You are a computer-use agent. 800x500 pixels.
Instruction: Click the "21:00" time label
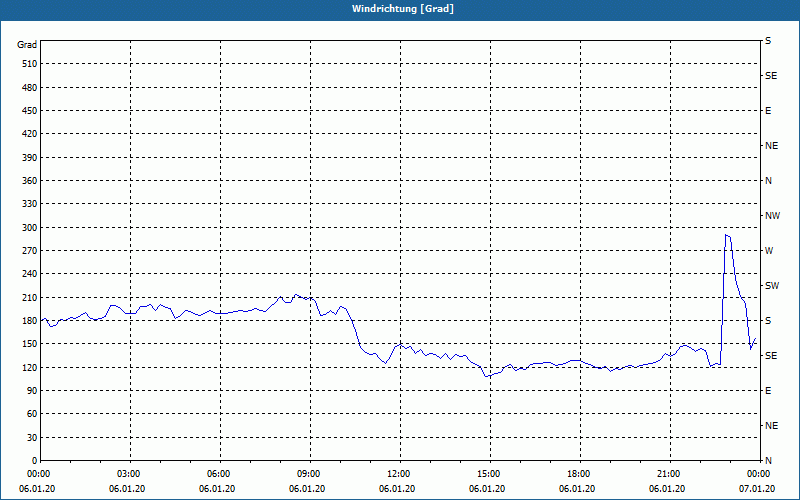(668, 474)
